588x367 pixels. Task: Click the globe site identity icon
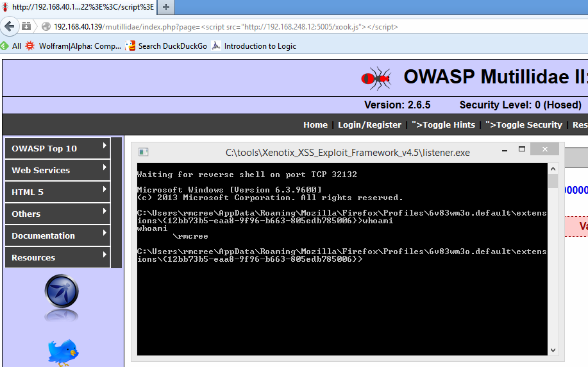pyautogui.click(x=46, y=27)
